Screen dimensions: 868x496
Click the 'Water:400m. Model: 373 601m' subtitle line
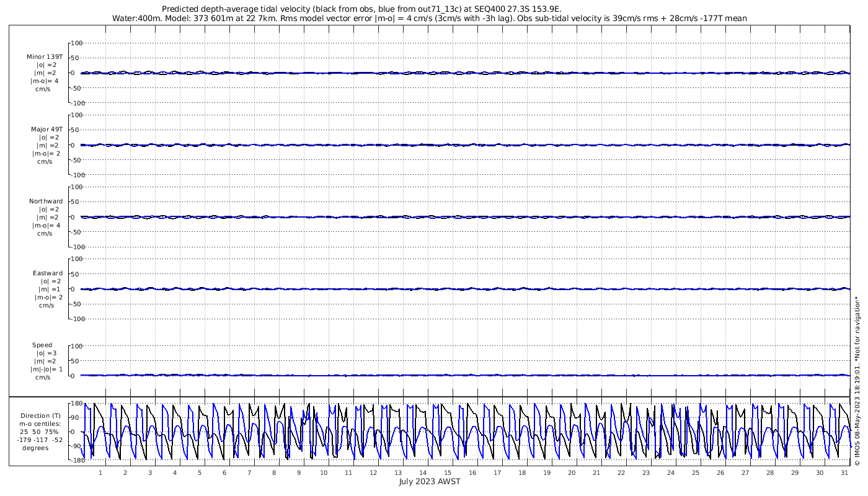tap(429, 19)
